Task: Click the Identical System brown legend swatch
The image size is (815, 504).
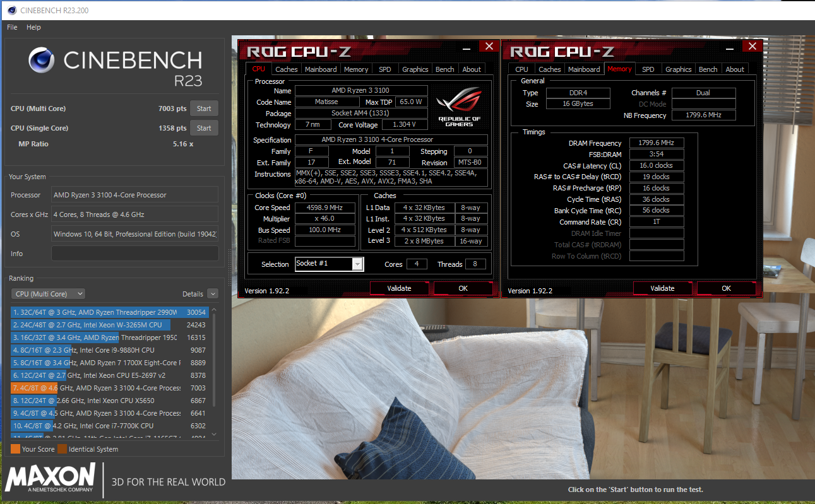Action: point(62,449)
